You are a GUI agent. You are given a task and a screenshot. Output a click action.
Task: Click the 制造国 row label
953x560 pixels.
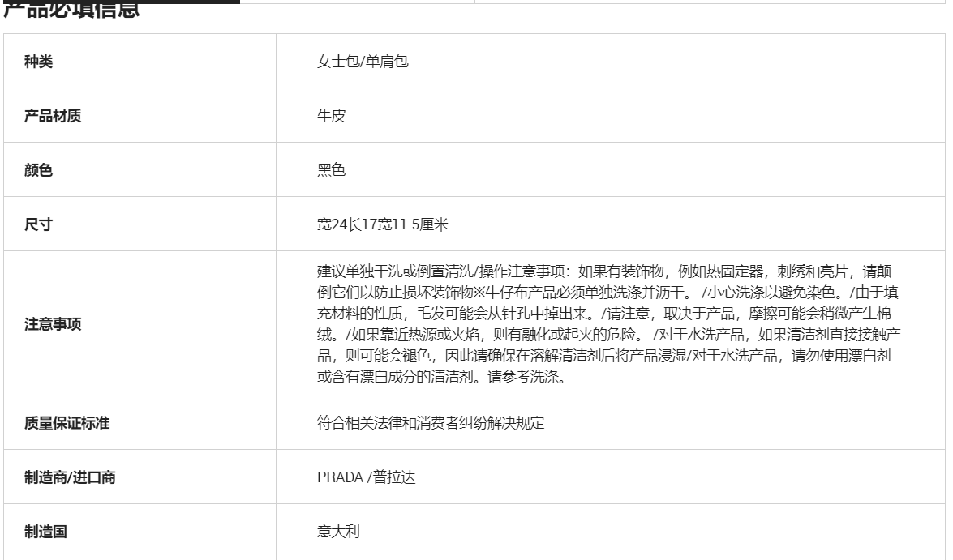45,532
